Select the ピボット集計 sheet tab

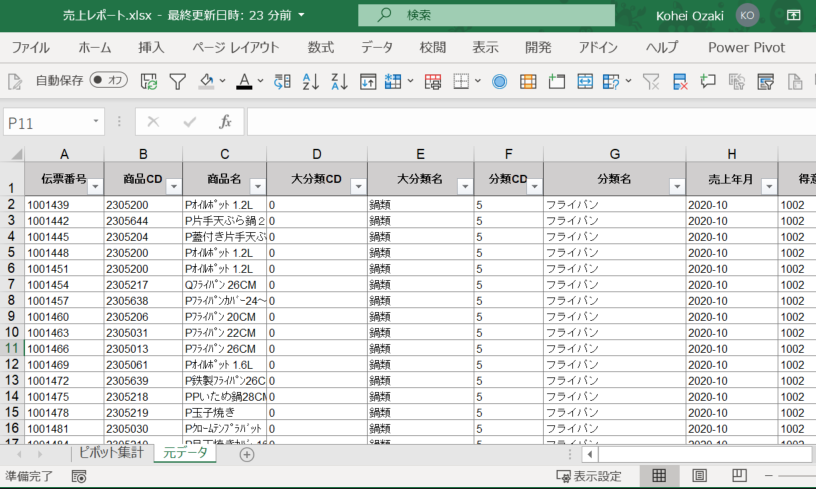(x=111, y=453)
